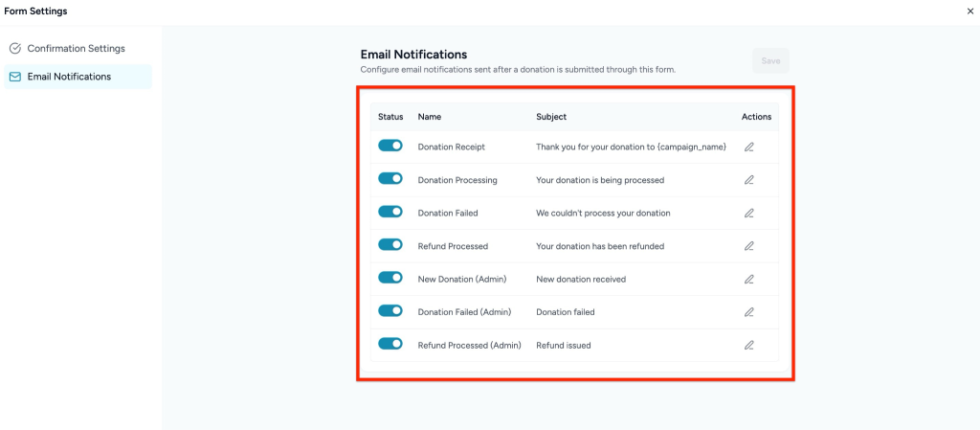
Task: Edit the Donation Receipt email notification
Action: (x=748, y=147)
